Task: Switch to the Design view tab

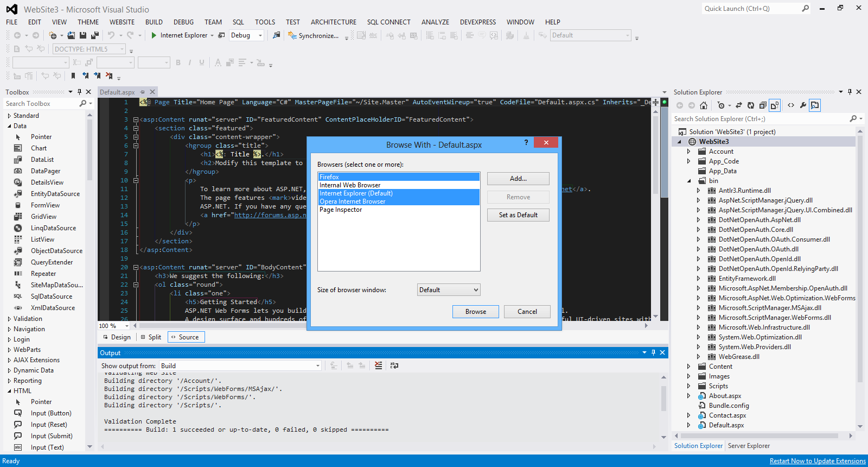Action: coord(117,337)
